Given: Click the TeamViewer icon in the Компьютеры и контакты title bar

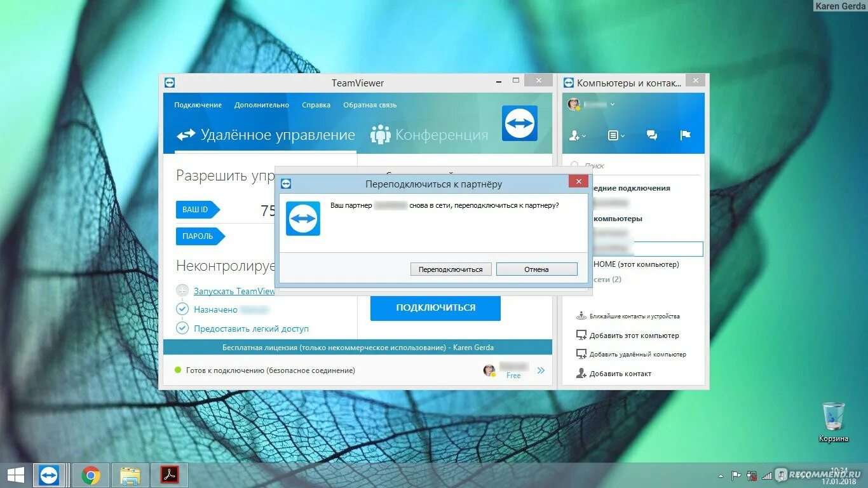Looking at the screenshot, I should click(569, 83).
